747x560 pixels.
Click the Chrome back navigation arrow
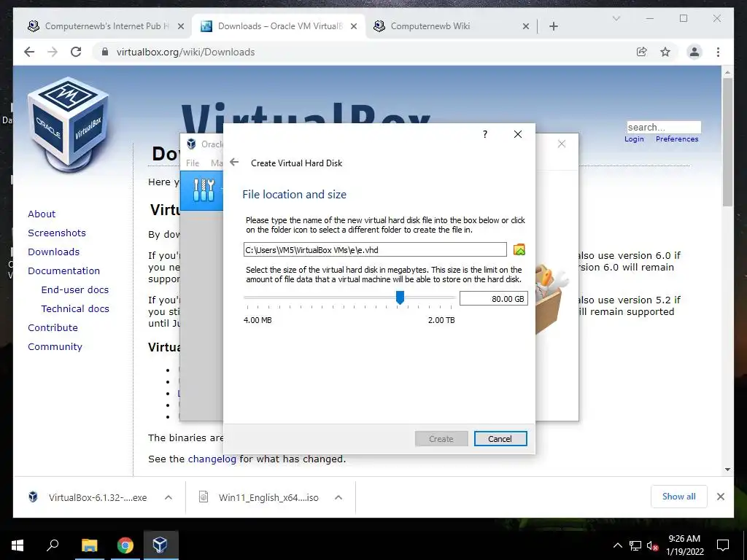[29, 52]
